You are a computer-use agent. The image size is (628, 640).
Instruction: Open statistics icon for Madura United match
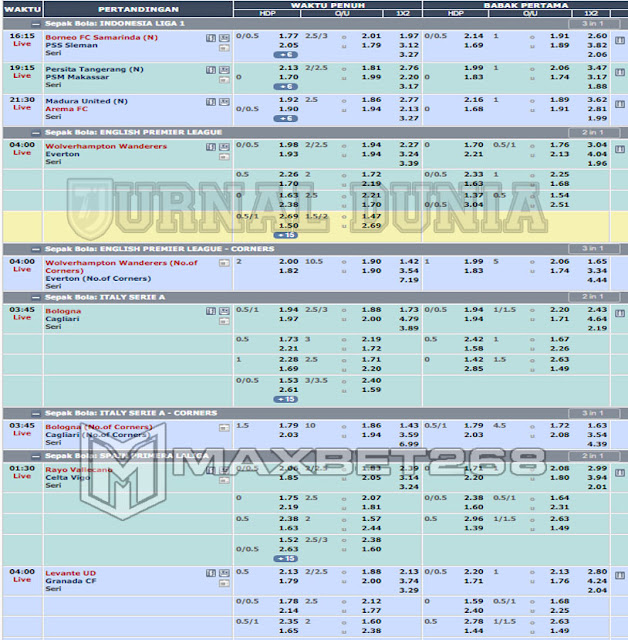(211, 102)
